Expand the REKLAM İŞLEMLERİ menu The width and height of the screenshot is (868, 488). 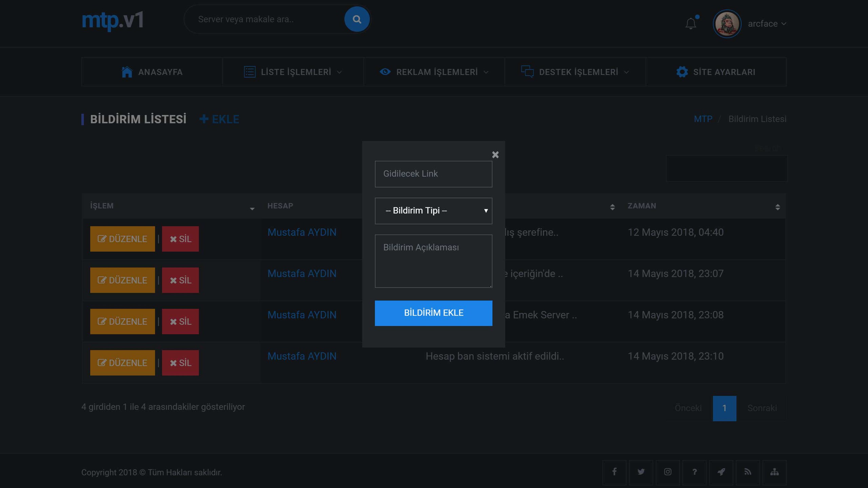(434, 72)
